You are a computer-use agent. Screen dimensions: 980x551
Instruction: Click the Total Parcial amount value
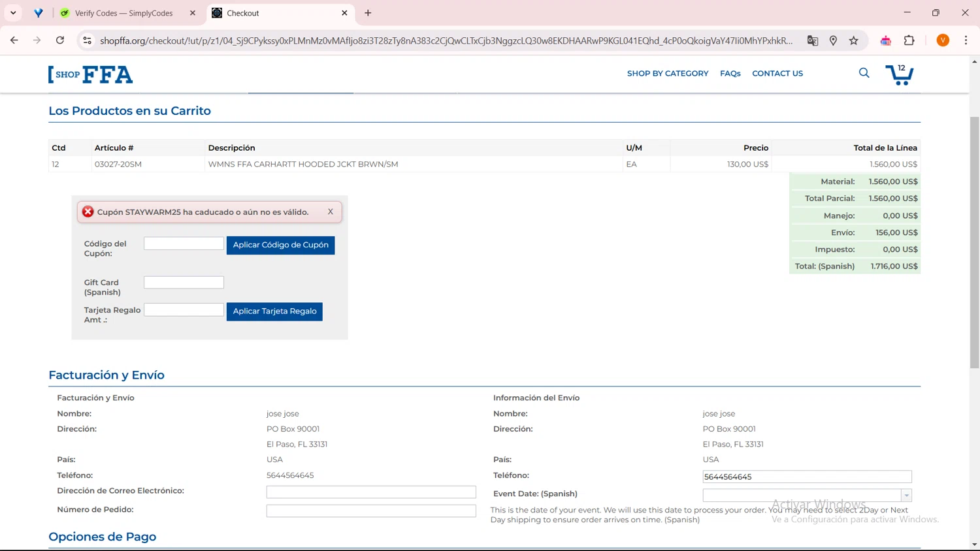tap(893, 198)
